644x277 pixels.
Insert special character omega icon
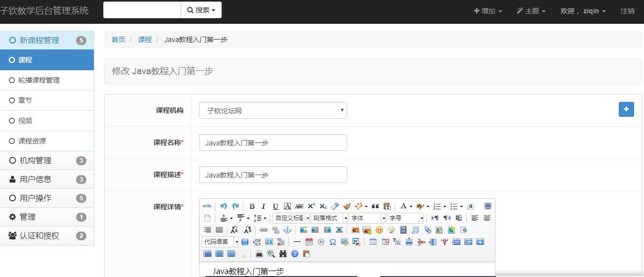coord(333,242)
